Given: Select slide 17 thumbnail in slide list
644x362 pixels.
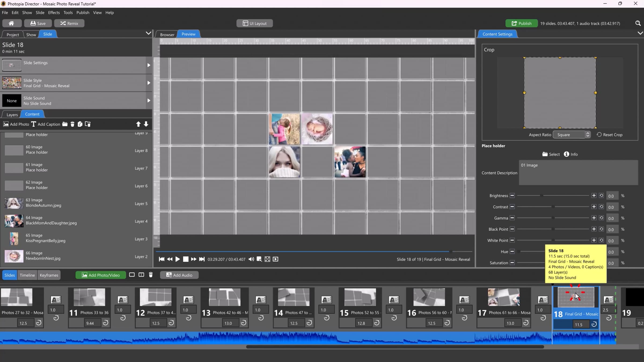Looking at the screenshot, I should [504, 297].
